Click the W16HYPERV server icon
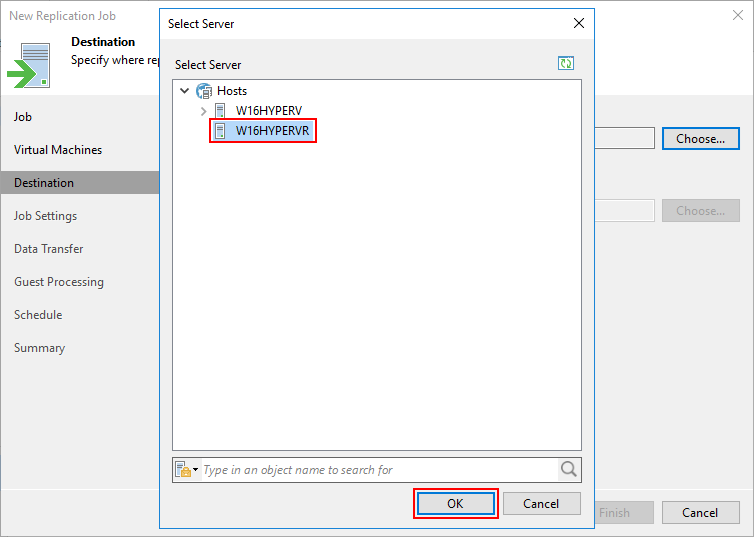This screenshot has height=537, width=754. pos(220,111)
